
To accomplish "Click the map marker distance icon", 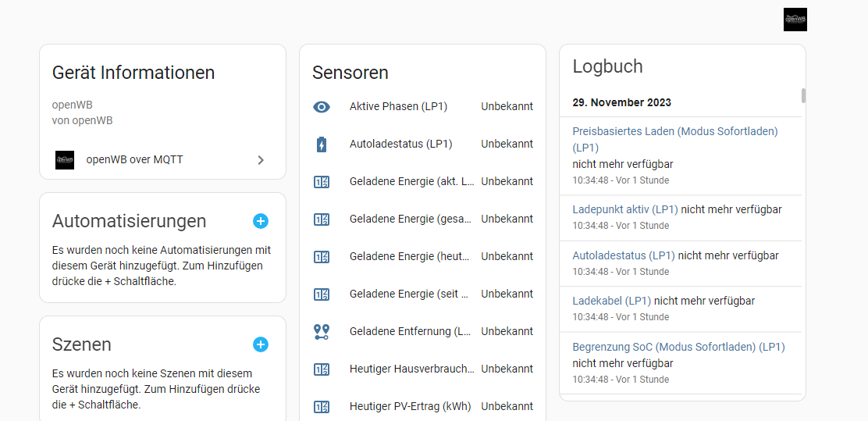I will (322, 332).
